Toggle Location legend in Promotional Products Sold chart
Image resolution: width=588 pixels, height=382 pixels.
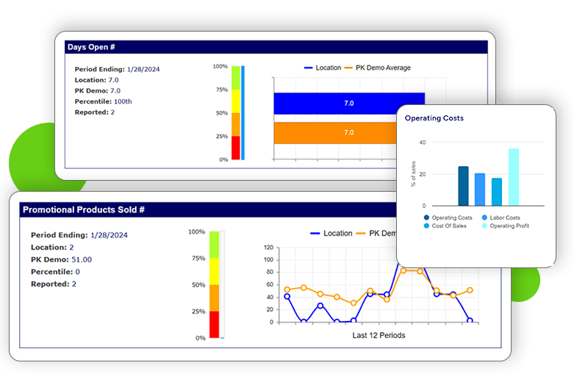coord(331,233)
